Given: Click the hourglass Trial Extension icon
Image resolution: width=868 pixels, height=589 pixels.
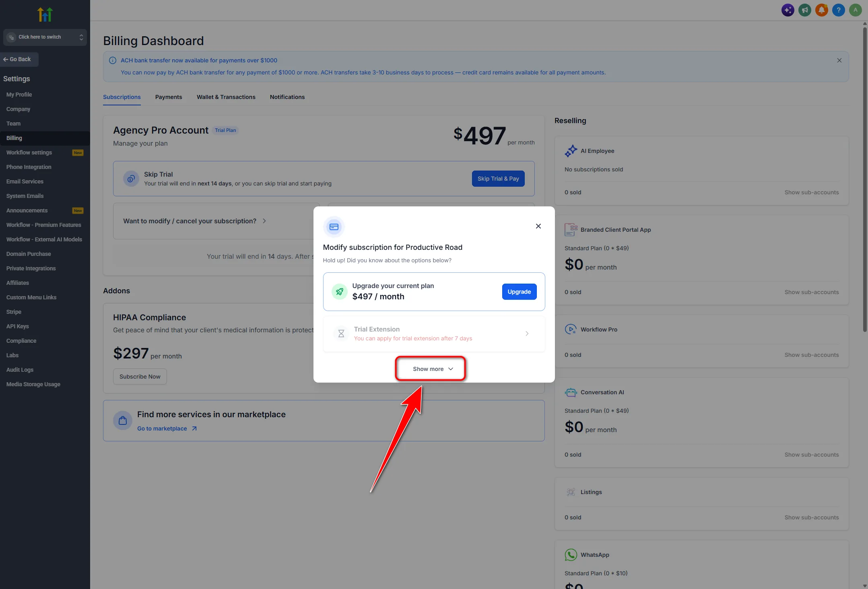Looking at the screenshot, I should 341,334.
